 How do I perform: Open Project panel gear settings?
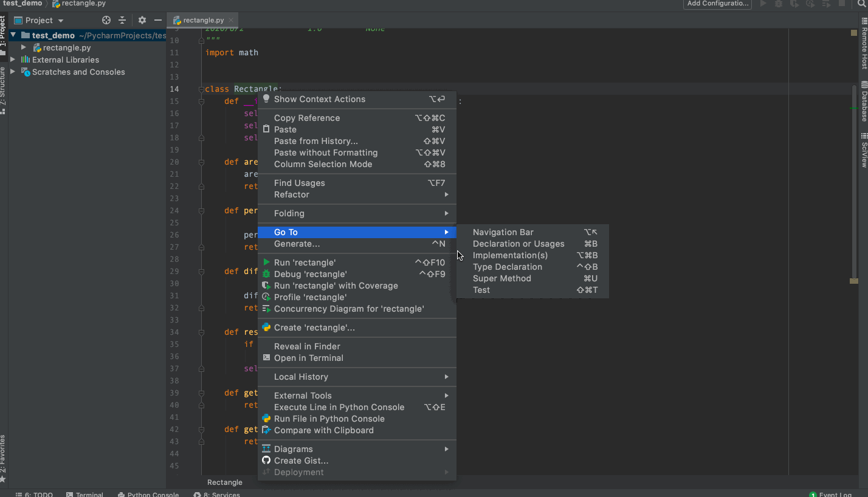[x=142, y=20]
